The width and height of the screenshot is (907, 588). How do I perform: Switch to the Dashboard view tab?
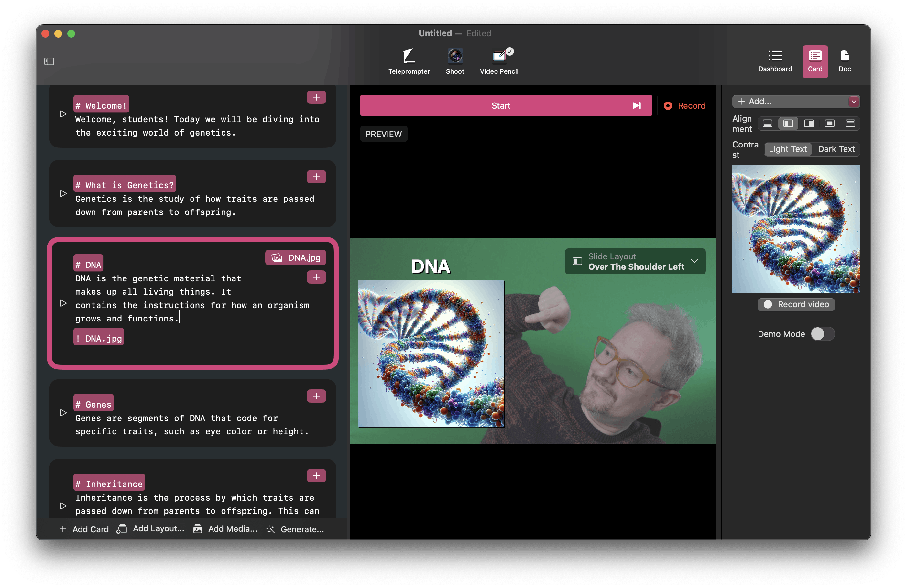coord(775,61)
